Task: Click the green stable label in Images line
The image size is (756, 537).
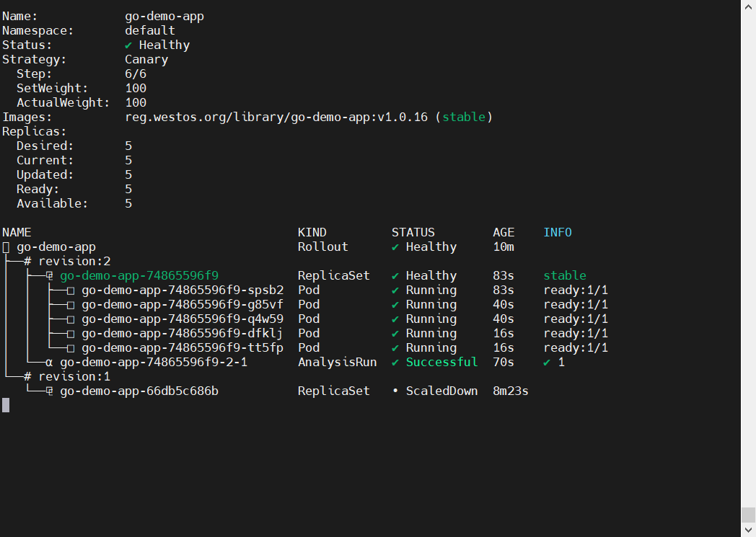Action: (463, 117)
